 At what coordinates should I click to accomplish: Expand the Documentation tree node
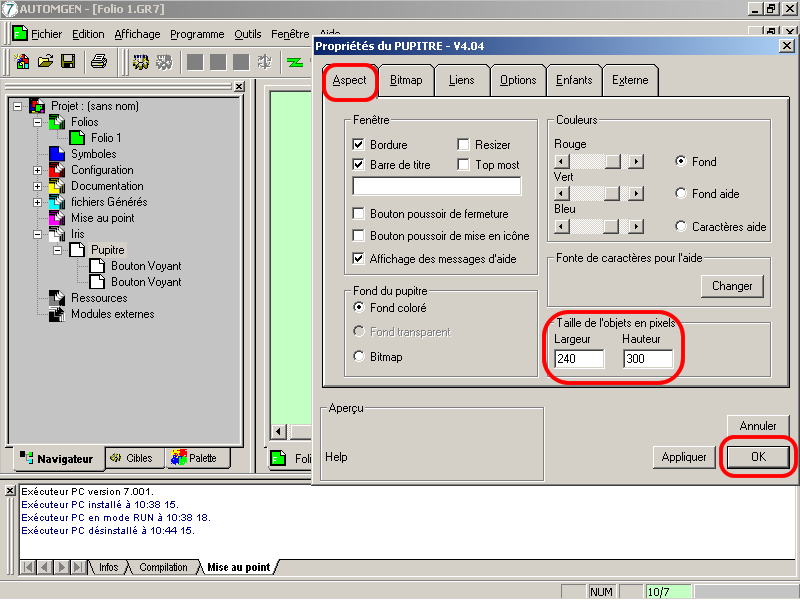click(38, 186)
